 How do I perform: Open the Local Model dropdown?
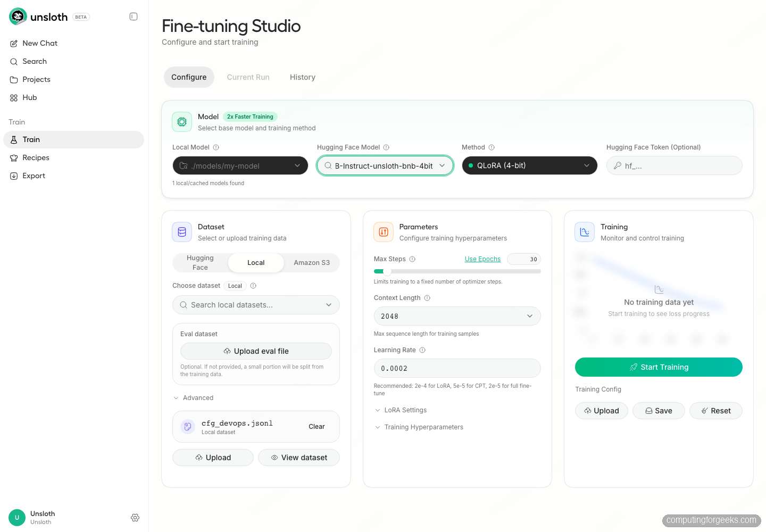pyautogui.click(x=240, y=165)
